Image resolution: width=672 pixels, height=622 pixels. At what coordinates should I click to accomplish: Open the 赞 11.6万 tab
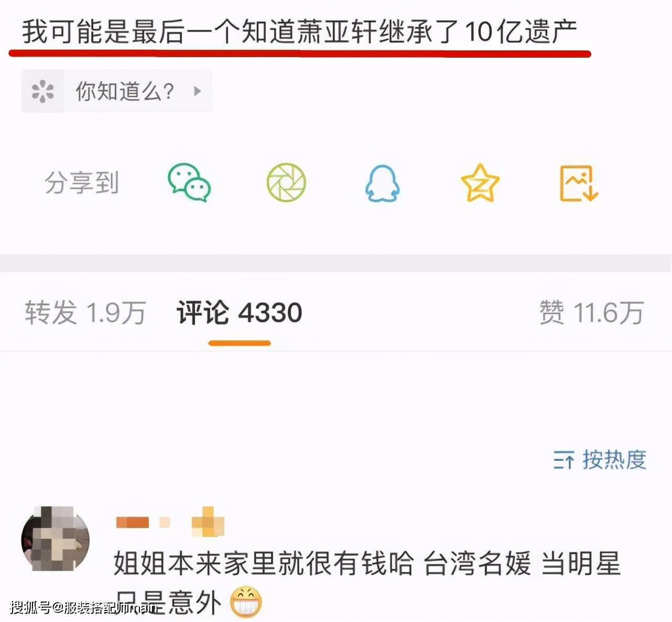pos(592,313)
